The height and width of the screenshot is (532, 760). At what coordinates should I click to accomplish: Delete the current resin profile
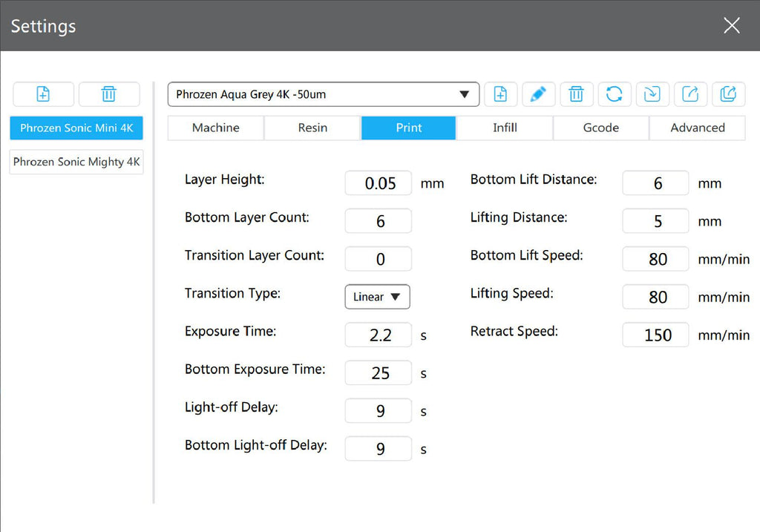[577, 94]
